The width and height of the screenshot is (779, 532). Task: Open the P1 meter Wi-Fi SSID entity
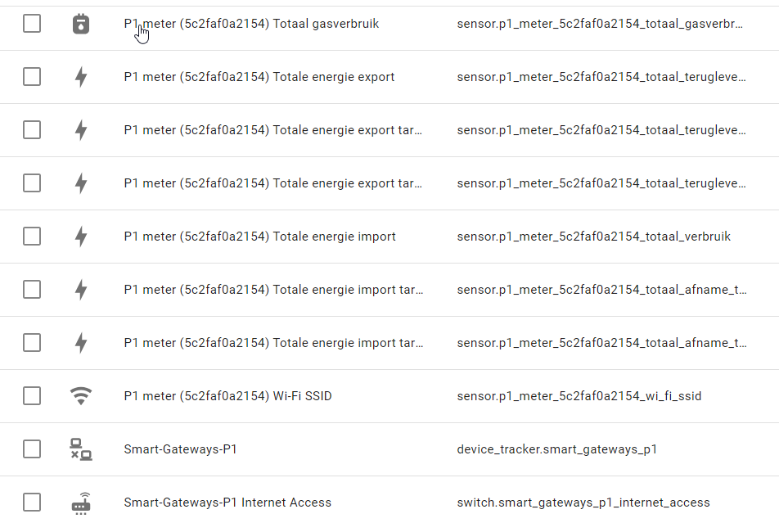227,396
